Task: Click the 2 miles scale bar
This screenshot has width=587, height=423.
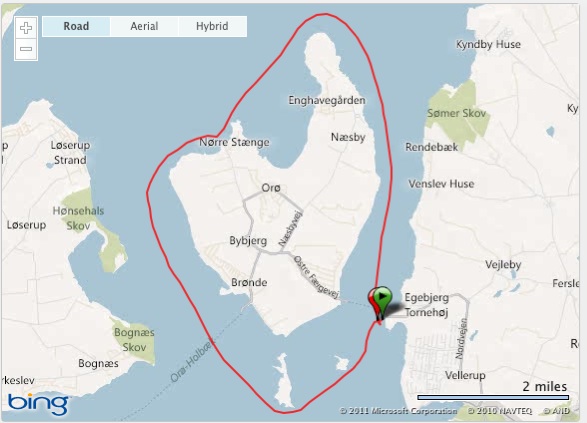Action: [x=493, y=397]
